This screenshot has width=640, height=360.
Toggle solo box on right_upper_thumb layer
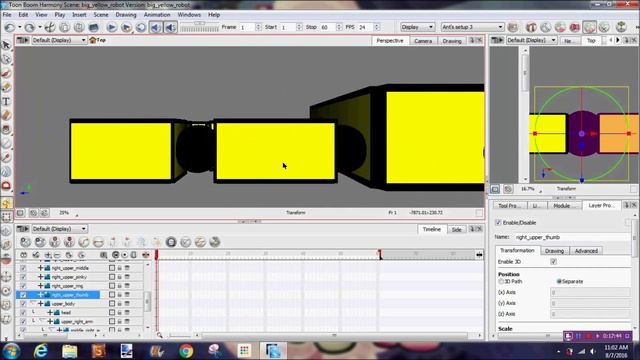pos(112,295)
